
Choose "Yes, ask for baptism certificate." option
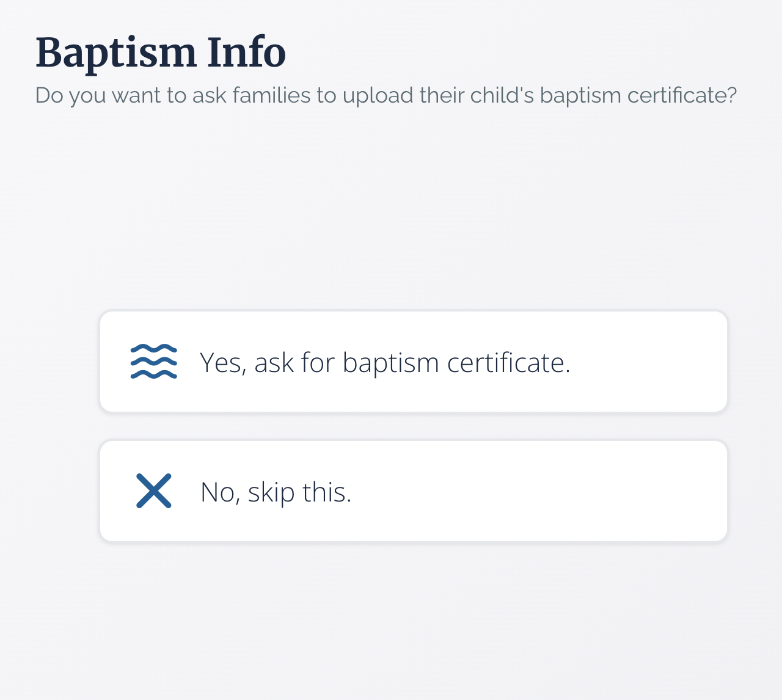coord(413,362)
